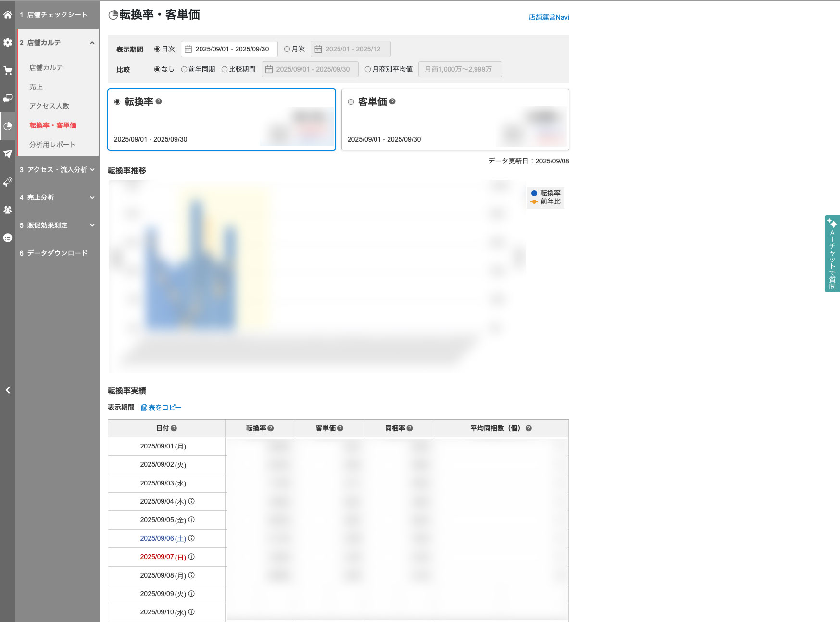The image size is (840, 622).
Task: Click help icon next to 転換率 card title
Action: [159, 101]
